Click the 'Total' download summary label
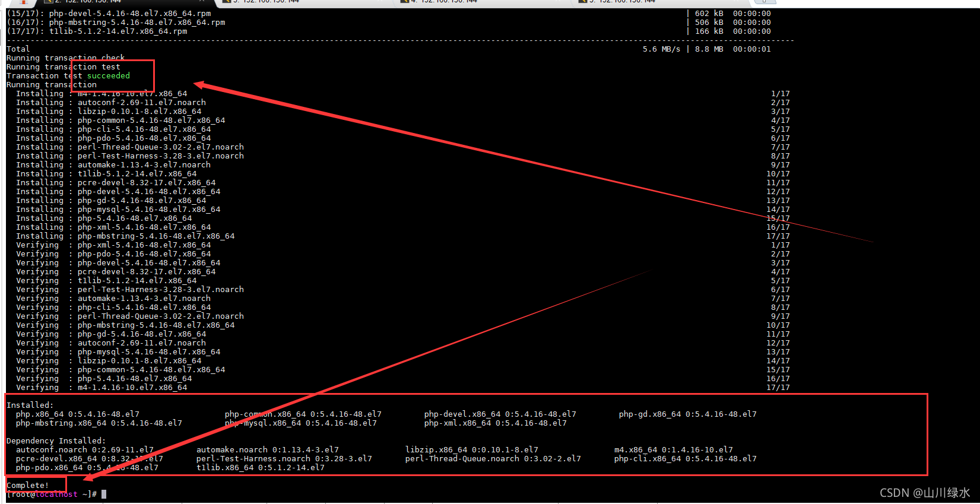The height and width of the screenshot is (504, 980). coord(18,49)
